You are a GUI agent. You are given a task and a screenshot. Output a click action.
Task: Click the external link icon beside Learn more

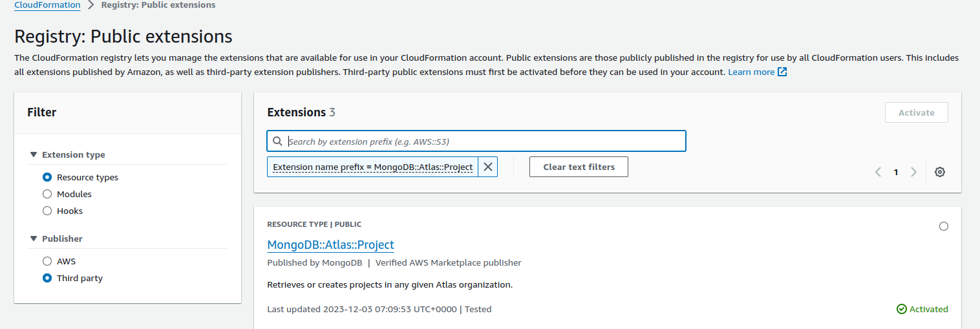pyautogui.click(x=782, y=72)
